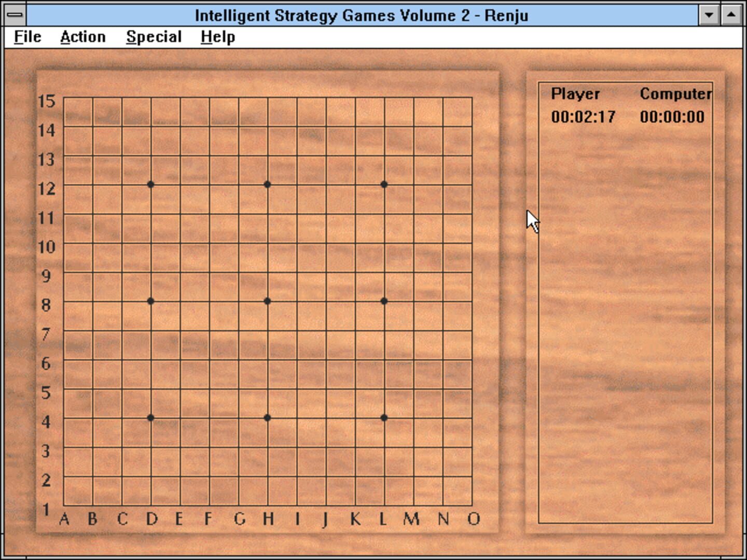Open the Special menu
Viewport: 747px width, 560px height.
[x=154, y=37]
